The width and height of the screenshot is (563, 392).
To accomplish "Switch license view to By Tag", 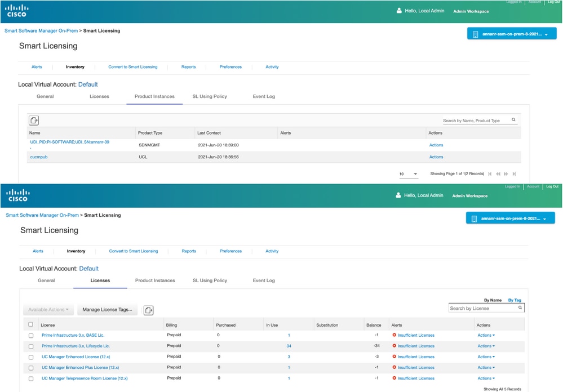I will click(x=515, y=300).
